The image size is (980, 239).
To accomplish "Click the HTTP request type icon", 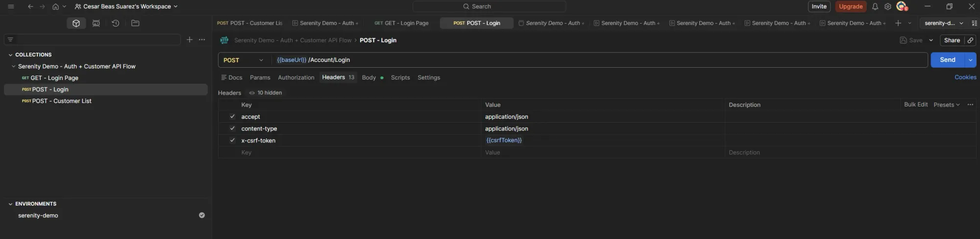I will point(224,40).
